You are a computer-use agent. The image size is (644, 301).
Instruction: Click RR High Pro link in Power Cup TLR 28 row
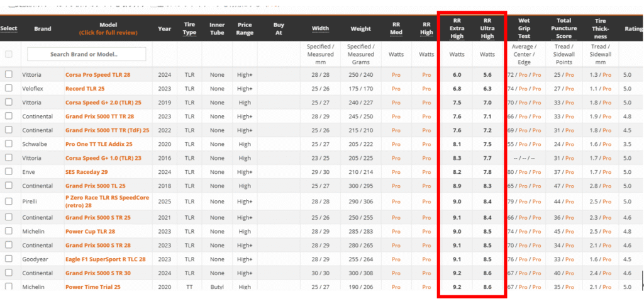(427, 232)
